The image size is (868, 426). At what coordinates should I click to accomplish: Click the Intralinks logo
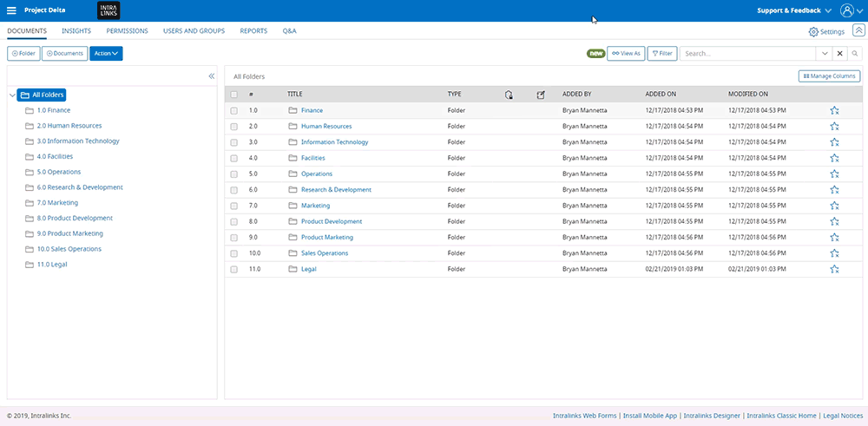click(x=108, y=11)
